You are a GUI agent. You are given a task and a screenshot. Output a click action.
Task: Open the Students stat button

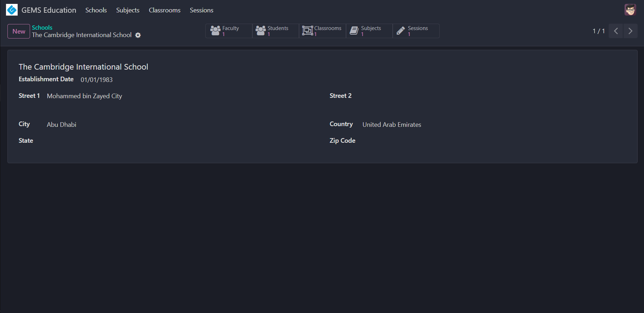pos(275,31)
